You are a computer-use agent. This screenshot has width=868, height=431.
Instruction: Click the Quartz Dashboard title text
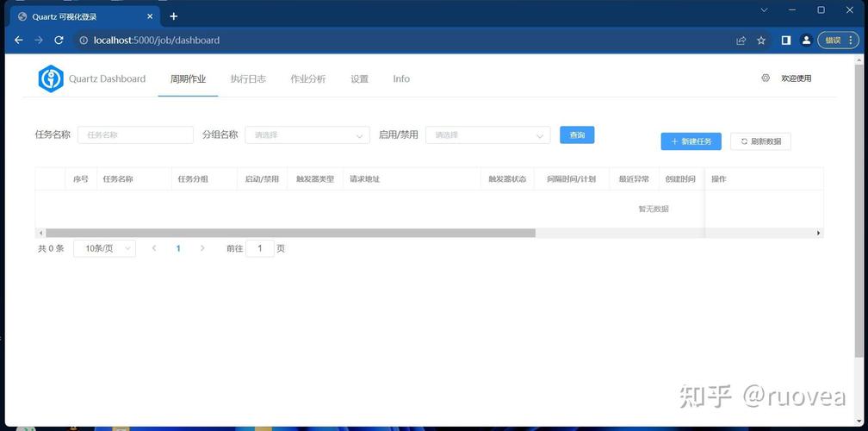[x=107, y=78]
